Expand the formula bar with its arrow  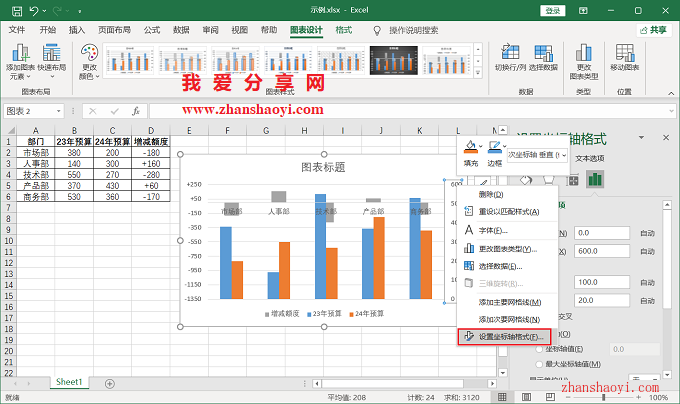coord(671,111)
